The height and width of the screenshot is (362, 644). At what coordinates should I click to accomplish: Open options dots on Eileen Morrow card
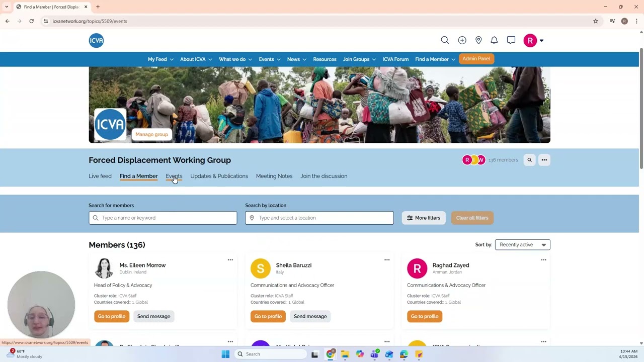tap(230, 260)
